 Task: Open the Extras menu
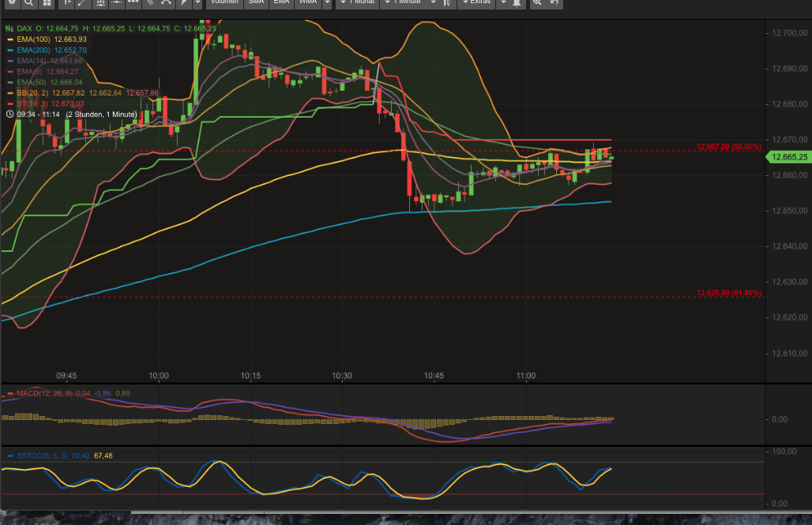(476, 2)
